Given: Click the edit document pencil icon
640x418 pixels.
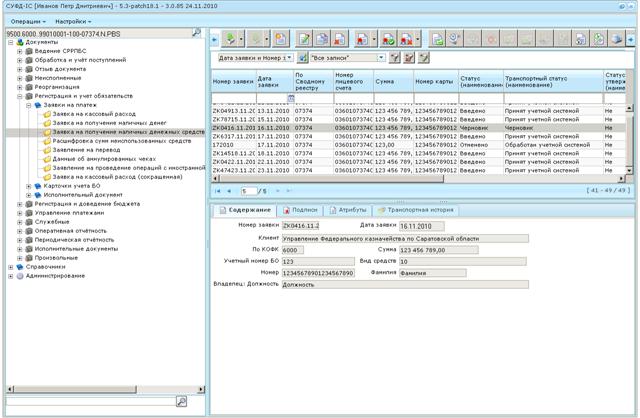Looking at the screenshot, I should point(304,39).
